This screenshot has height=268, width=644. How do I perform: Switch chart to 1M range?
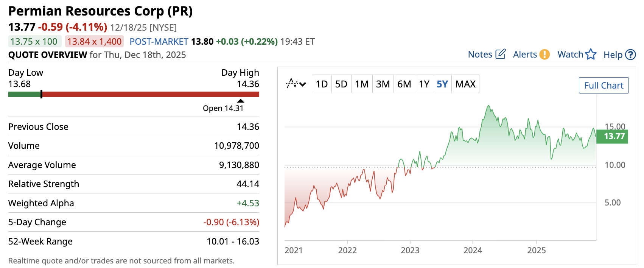362,84
